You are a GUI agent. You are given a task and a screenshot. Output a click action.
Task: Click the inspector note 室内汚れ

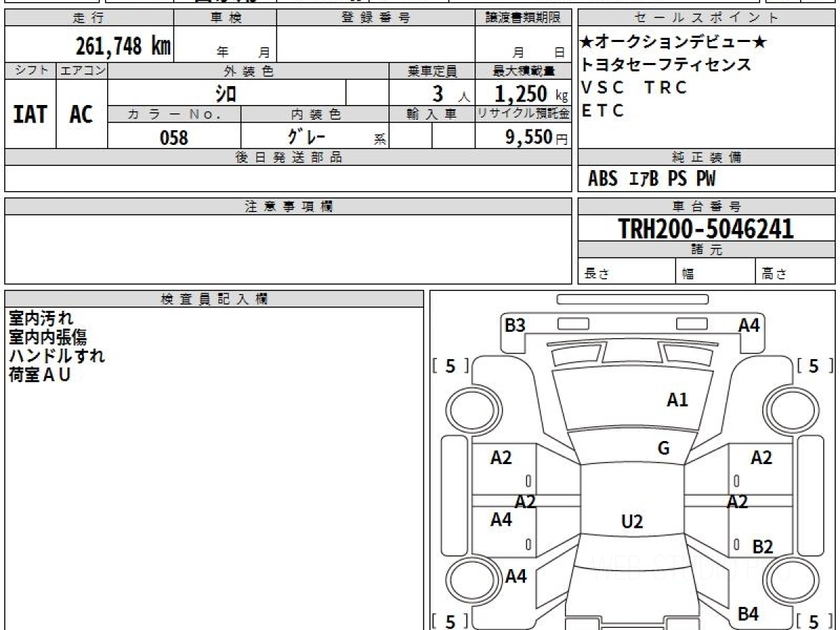coord(41,318)
